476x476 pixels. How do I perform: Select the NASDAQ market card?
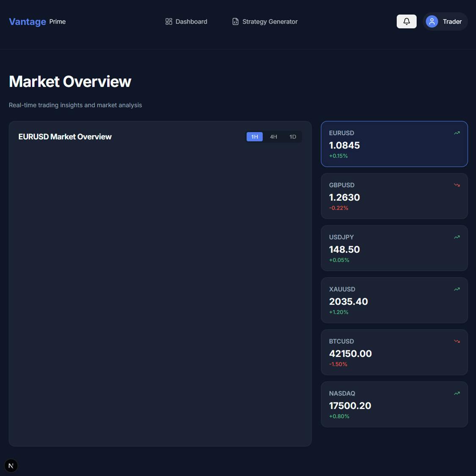coord(394,404)
